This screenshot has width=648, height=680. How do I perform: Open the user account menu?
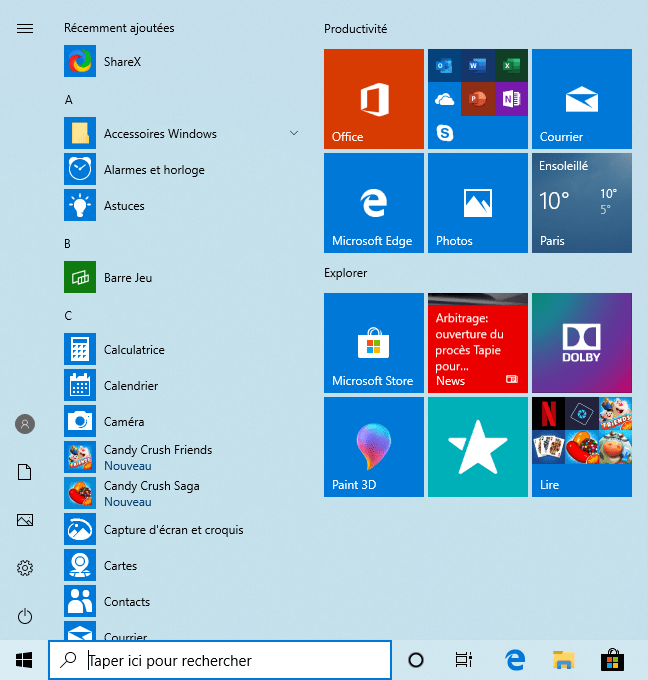click(25, 424)
